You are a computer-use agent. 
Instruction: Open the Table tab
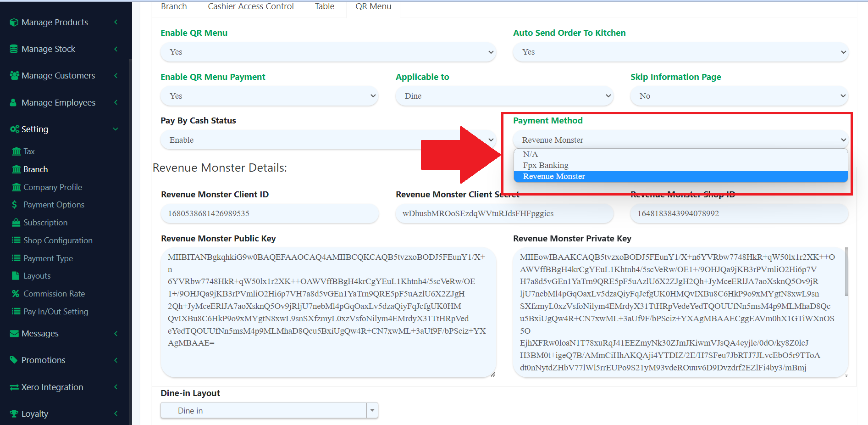(324, 6)
